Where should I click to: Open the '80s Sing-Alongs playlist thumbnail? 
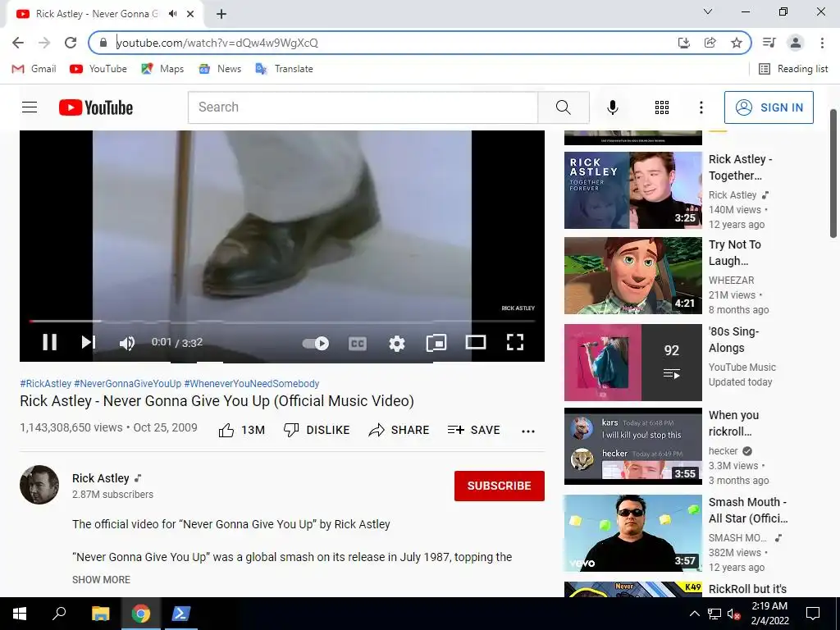[632, 362]
